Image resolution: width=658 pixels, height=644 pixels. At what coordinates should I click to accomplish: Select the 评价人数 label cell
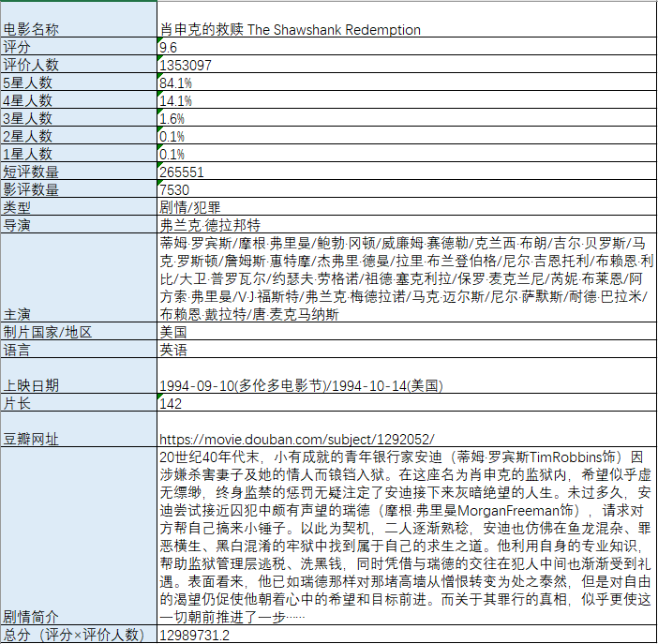[79, 65]
